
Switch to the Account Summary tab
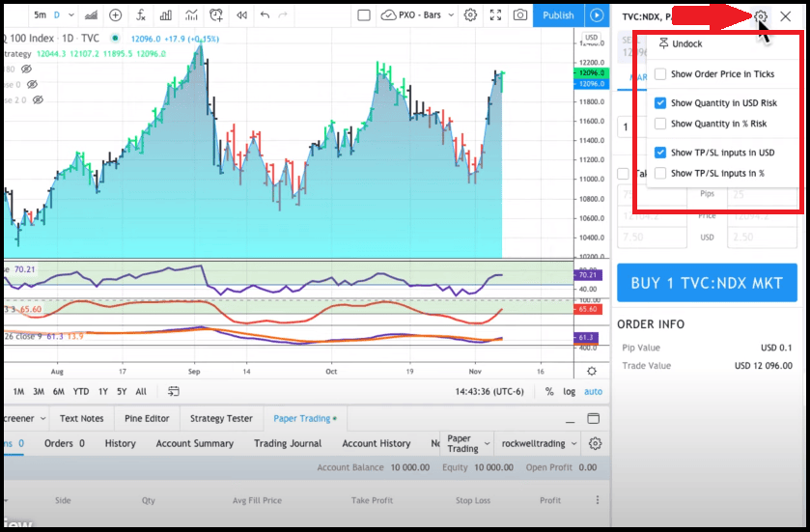[195, 443]
